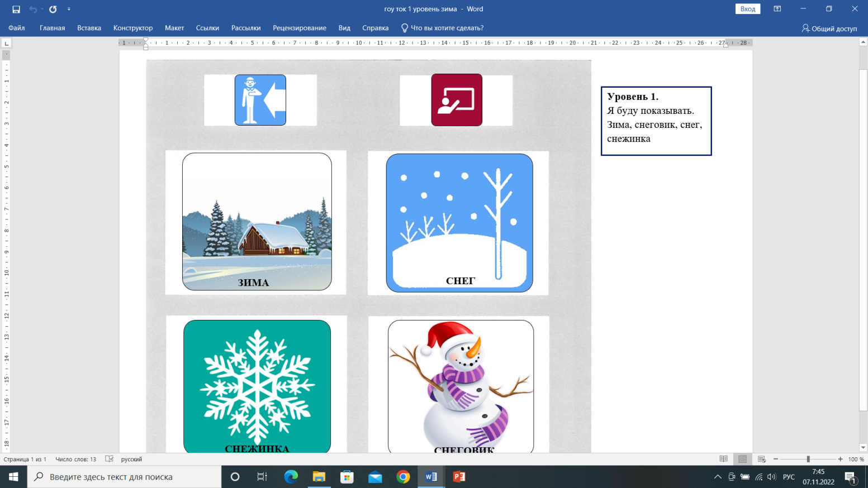Click the Undo arrow icon
This screenshot has height=488, width=868.
33,9
